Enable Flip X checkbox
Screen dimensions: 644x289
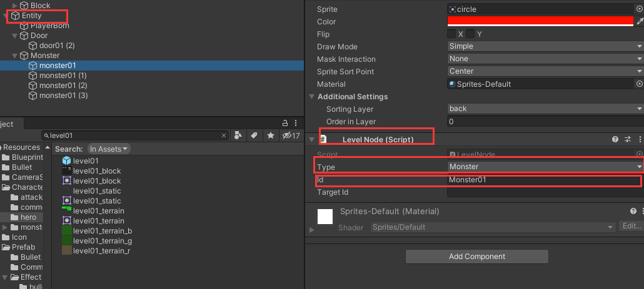(451, 34)
